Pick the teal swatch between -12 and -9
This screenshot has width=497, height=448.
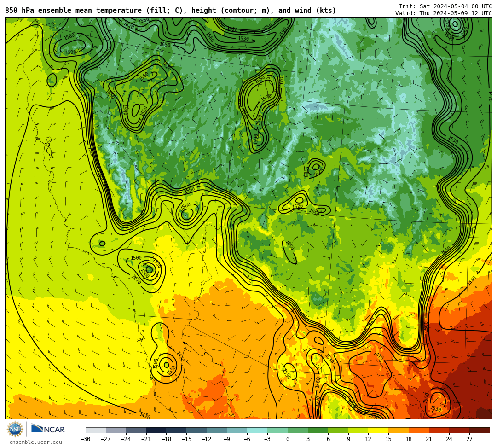[x=217, y=430]
